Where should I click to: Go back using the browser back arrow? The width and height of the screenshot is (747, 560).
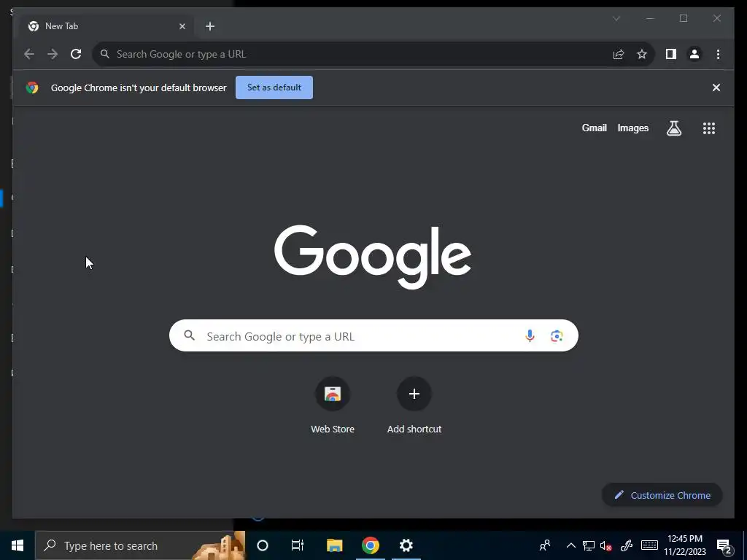pos(29,54)
